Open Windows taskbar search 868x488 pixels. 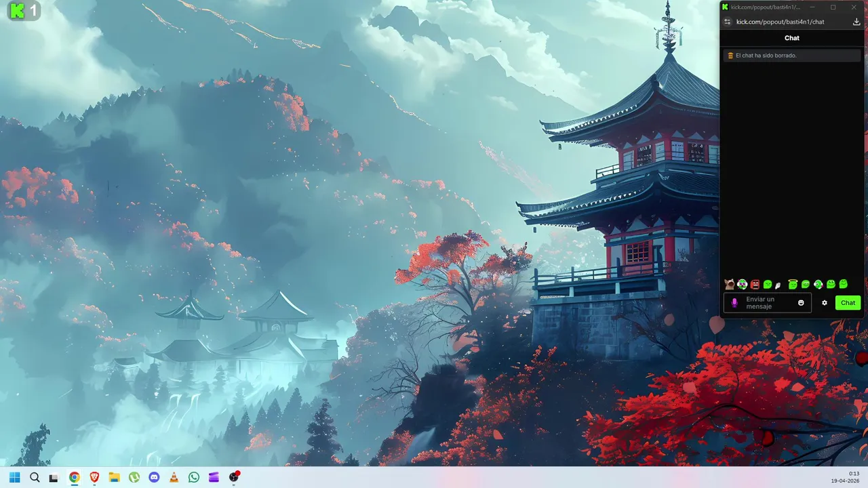pyautogui.click(x=35, y=477)
